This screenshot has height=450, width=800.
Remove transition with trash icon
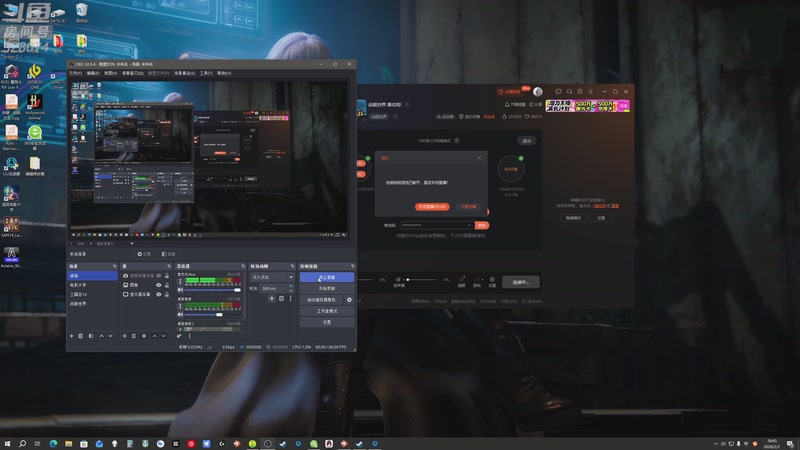[x=281, y=298]
